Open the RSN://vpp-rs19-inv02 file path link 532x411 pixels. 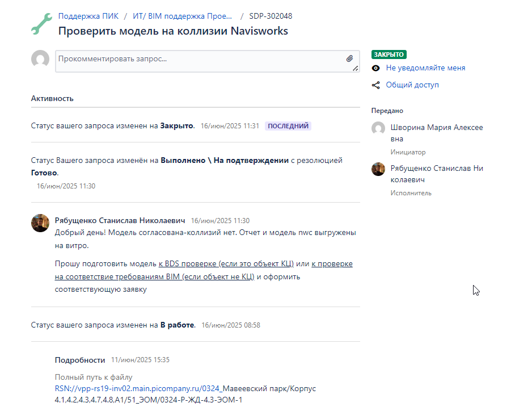pos(138,388)
